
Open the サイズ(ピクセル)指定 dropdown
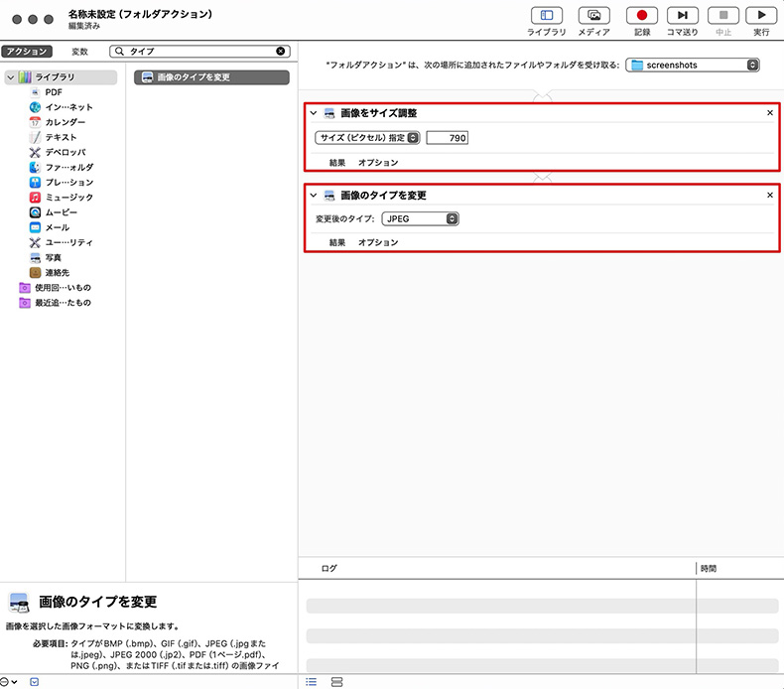pos(367,138)
